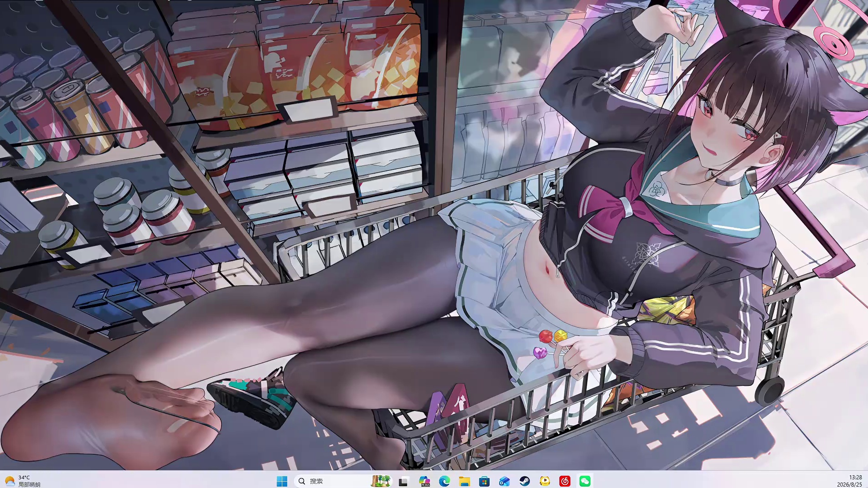868x488 pixels.
Task: Open WeChat from the taskbar
Action: pos(585,481)
